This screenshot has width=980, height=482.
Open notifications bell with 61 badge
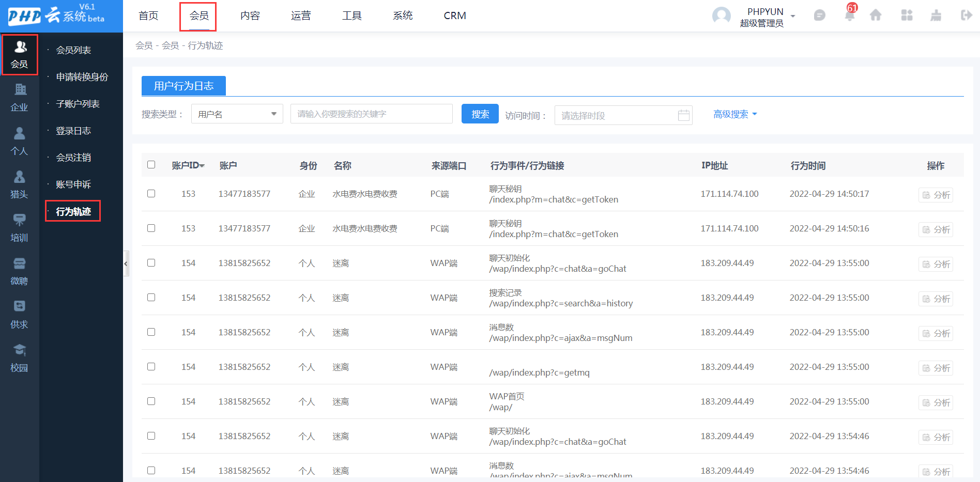click(x=850, y=14)
